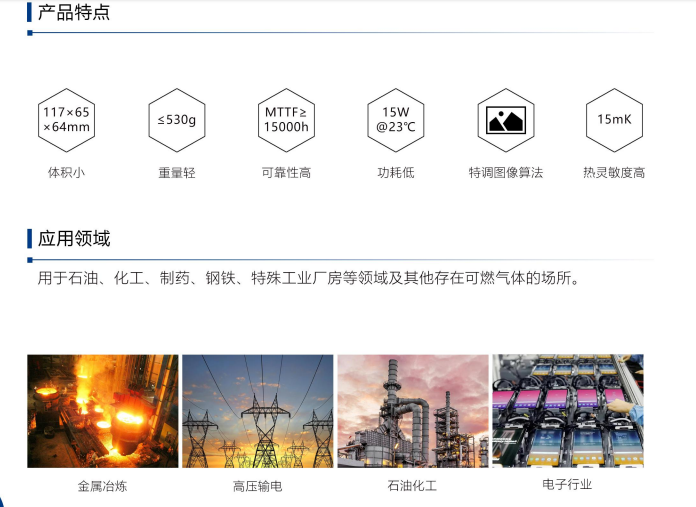Click the 重量轻 label

(x=176, y=173)
